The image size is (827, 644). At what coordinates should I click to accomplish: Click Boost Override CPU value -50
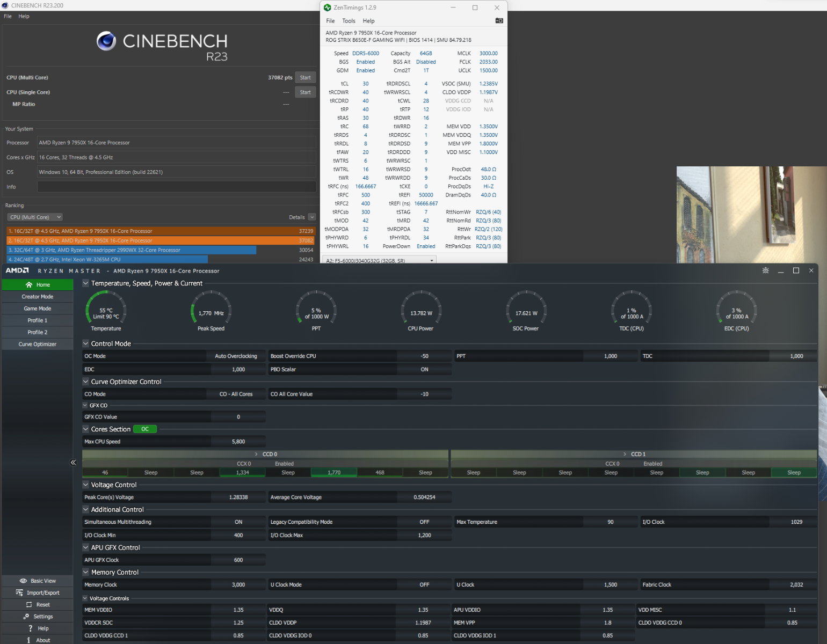click(x=424, y=356)
